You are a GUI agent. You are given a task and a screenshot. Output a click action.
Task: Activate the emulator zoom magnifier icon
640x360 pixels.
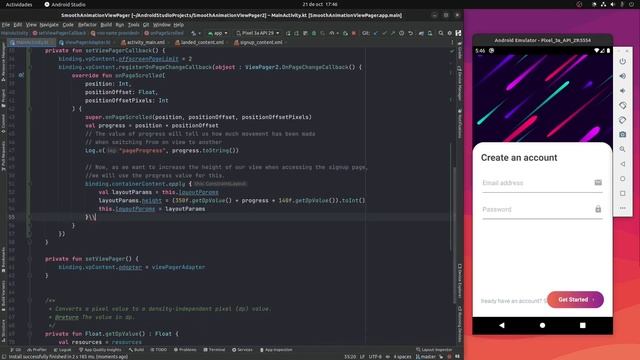[622, 149]
